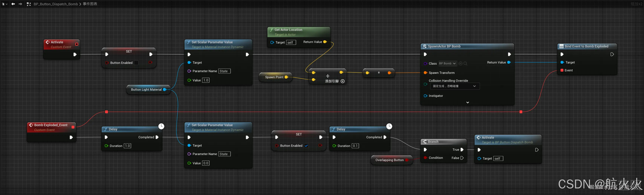Click the Duration 0.1 field on second Delay
Screen dimensions: 644x195
click(355, 146)
